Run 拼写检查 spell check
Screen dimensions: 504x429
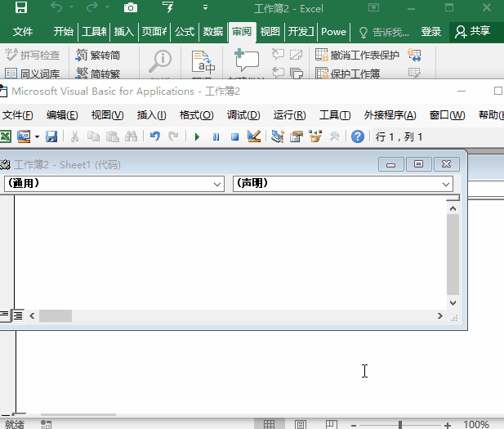[33, 56]
